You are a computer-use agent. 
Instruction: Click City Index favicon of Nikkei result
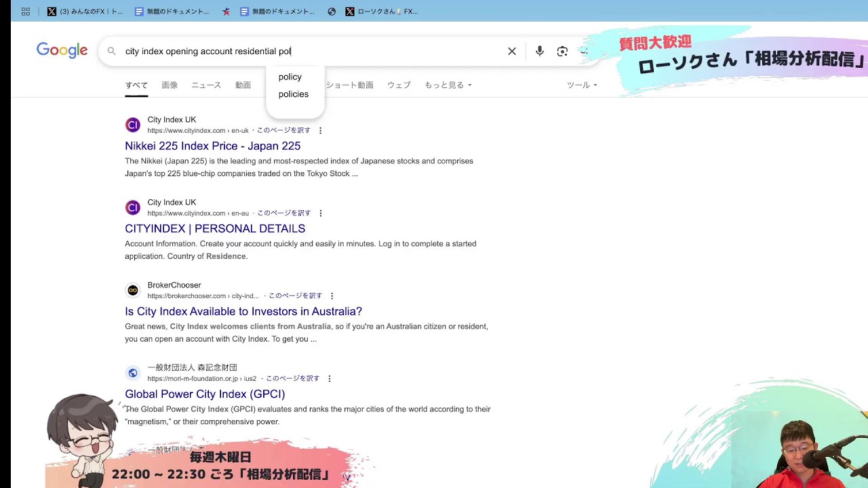click(133, 125)
